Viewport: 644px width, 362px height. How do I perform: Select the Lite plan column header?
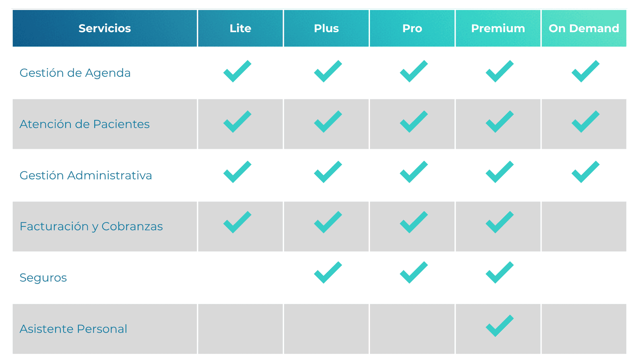[240, 28]
